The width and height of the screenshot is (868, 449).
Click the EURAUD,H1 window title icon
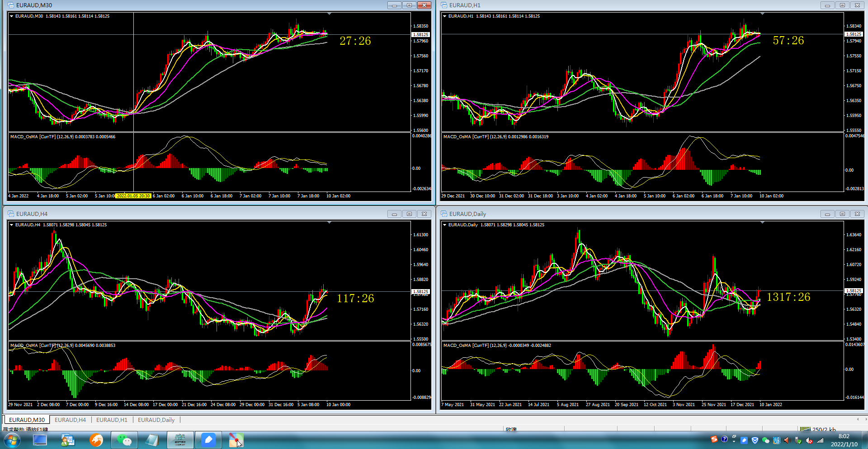[x=444, y=5]
